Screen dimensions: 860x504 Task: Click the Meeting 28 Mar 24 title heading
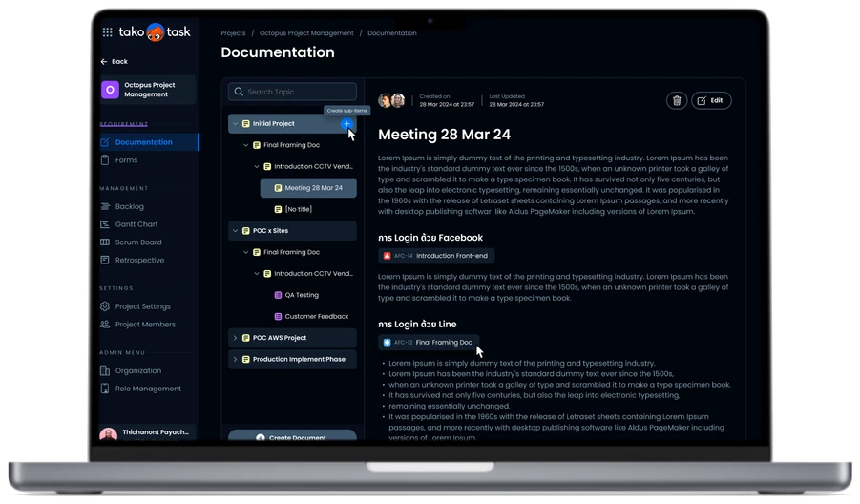tap(444, 135)
